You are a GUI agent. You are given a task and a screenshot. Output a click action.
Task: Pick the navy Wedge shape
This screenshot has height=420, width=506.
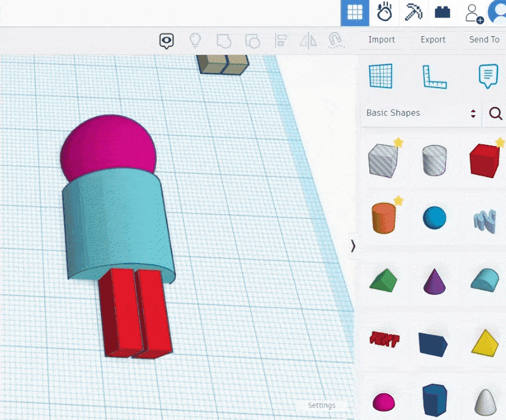(x=433, y=344)
